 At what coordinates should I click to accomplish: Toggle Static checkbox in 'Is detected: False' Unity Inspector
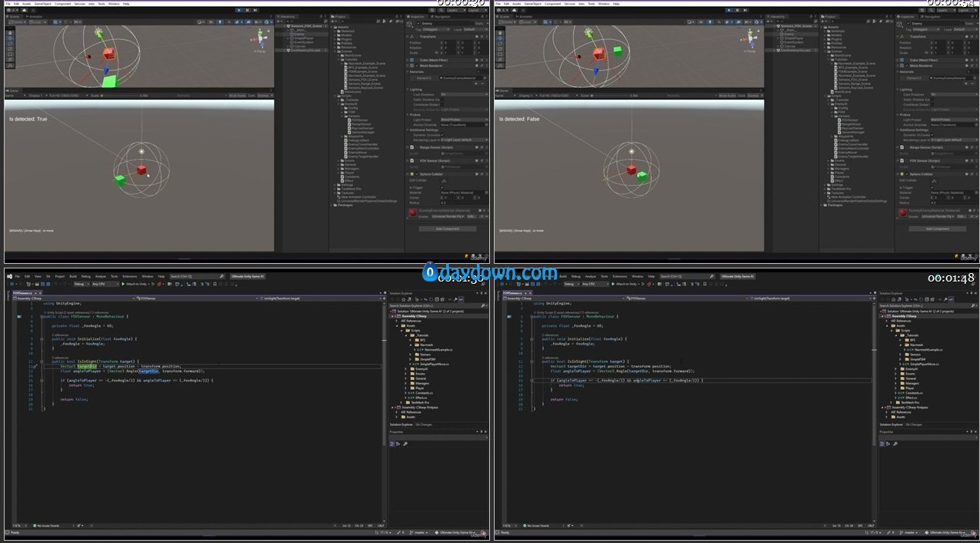(x=962, y=24)
